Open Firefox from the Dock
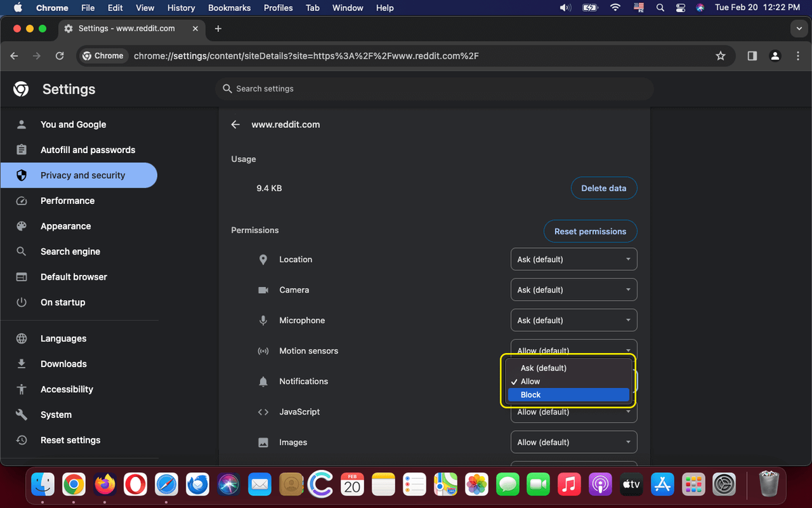Viewport: 812px width, 508px height. pos(104,484)
